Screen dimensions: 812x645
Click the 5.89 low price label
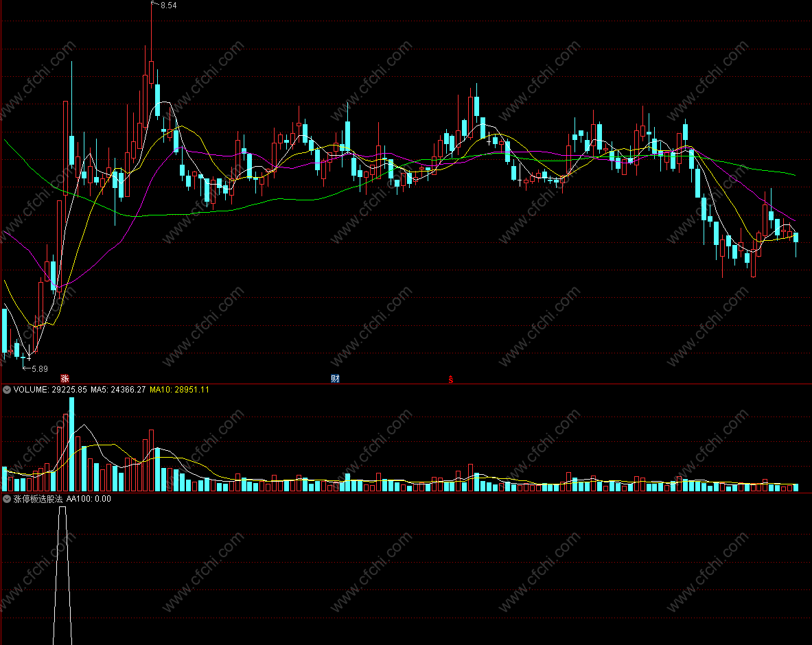click(39, 369)
